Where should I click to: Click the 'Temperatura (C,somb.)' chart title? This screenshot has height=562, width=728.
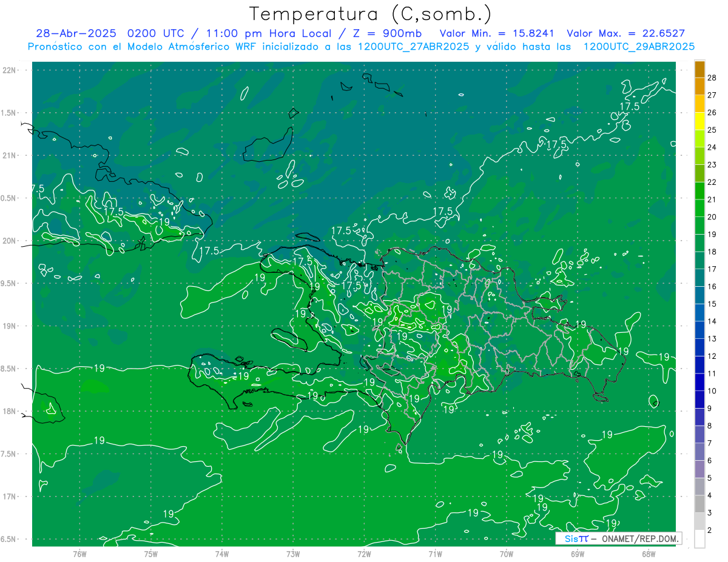(x=370, y=14)
